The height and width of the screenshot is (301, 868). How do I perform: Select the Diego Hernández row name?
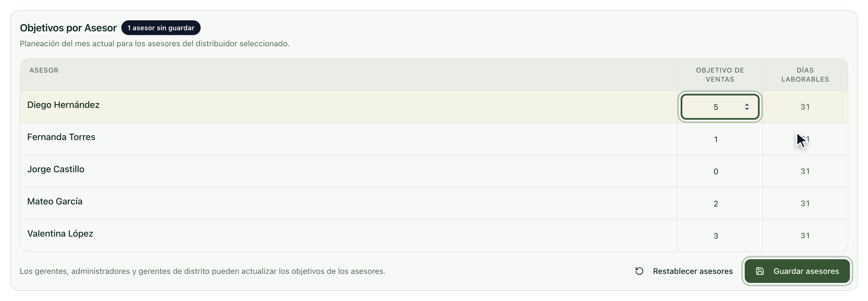click(x=63, y=105)
